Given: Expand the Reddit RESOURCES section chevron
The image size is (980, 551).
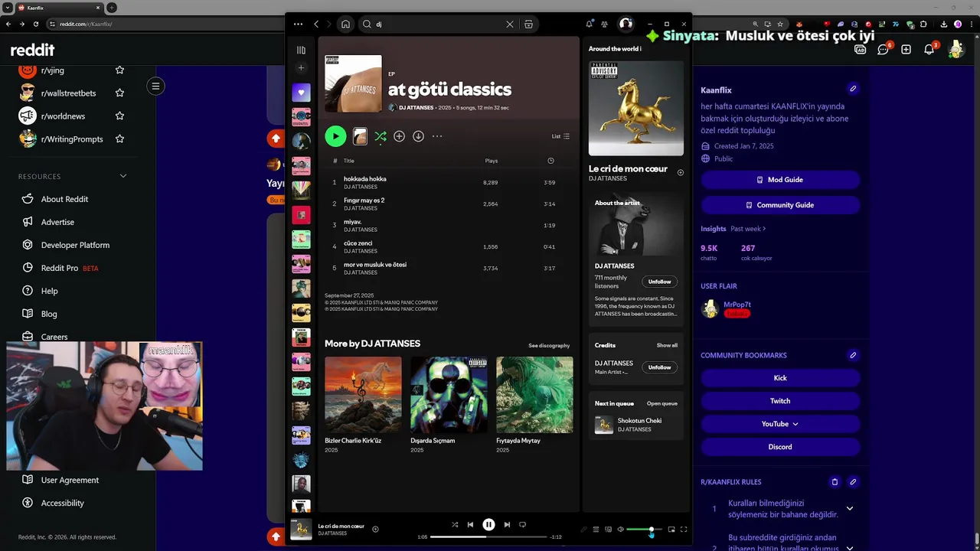Looking at the screenshot, I should pyautogui.click(x=123, y=176).
